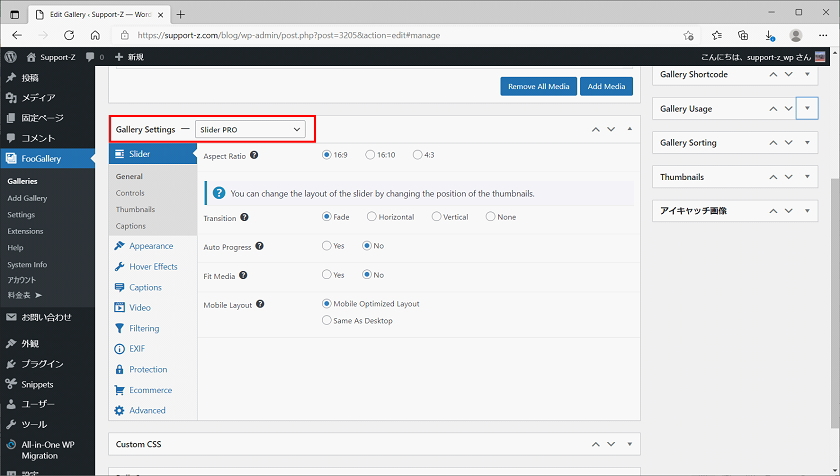Open the Filtering settings section
Viewport: 840px width, 476px height.
point(143,328)
